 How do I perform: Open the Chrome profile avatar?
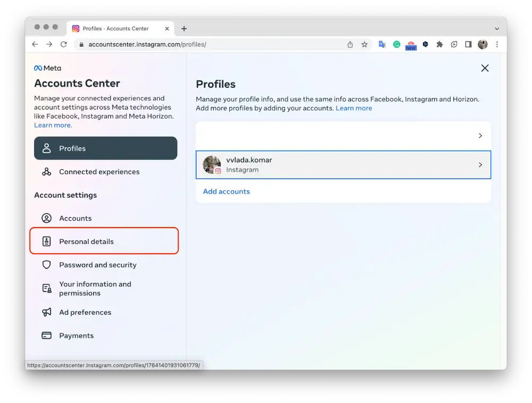tap(483, 45)
